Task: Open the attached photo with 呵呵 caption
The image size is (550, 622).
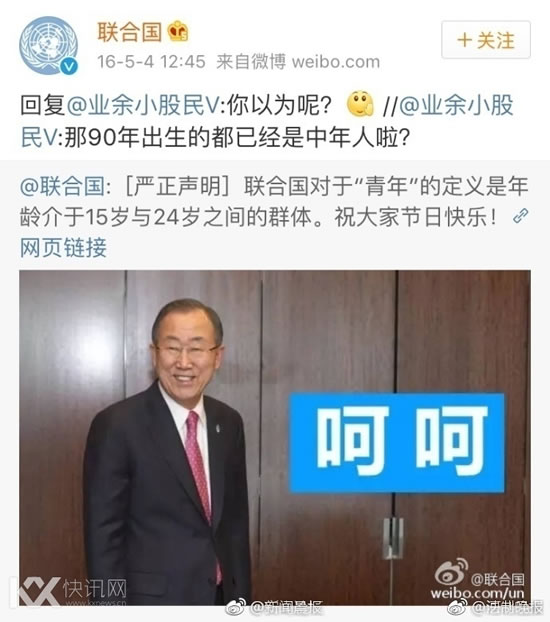Action: coord(275,438)
